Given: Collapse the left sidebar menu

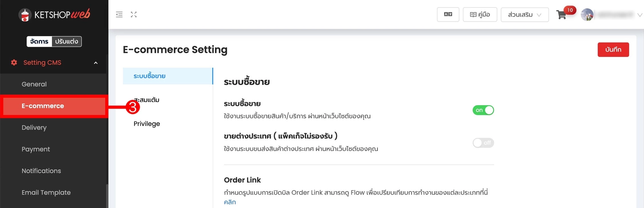Looking at the screenshot, I should click(119, 14).
